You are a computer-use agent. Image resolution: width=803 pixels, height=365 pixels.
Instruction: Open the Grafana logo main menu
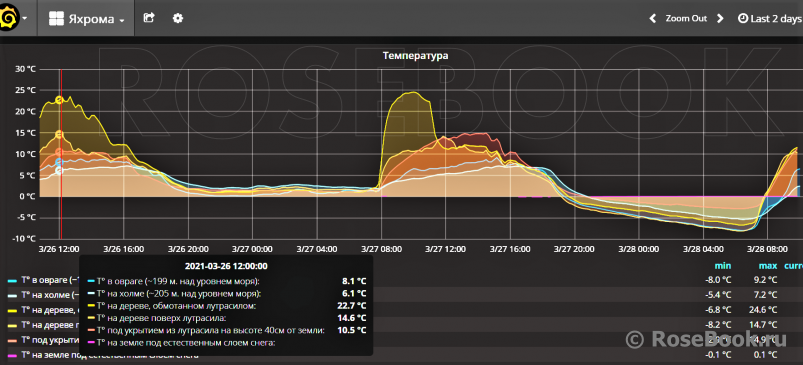click(9, 19)
